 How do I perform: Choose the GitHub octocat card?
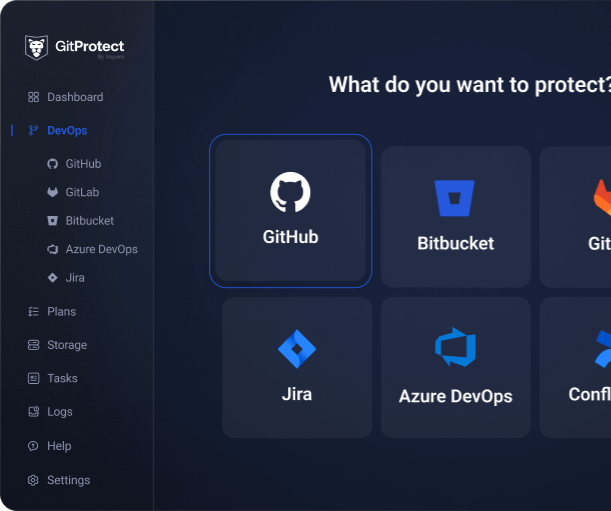(x=290, y=210)
